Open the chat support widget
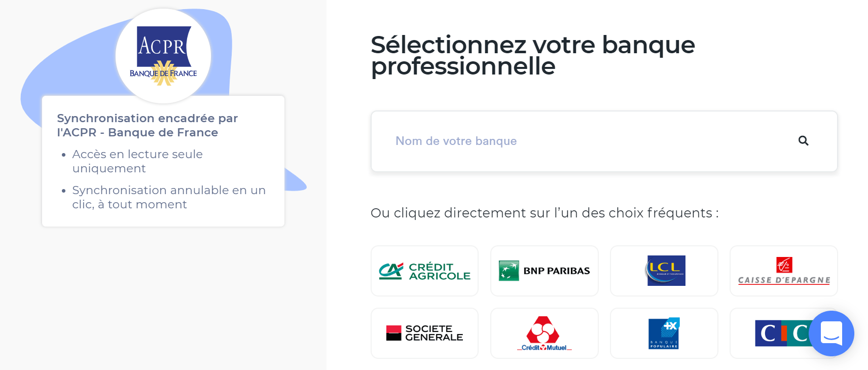This screenshot has height=370, width=868. [x=831, y=334]
